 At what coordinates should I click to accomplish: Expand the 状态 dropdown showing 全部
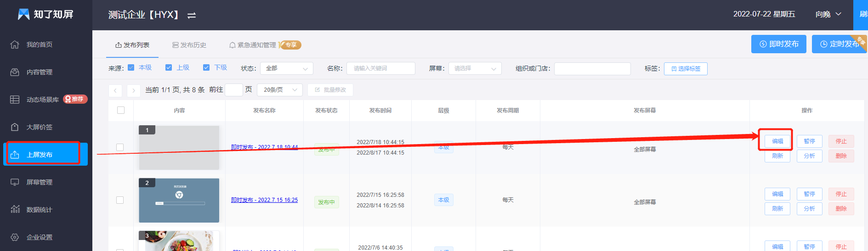tap(287, 68)
